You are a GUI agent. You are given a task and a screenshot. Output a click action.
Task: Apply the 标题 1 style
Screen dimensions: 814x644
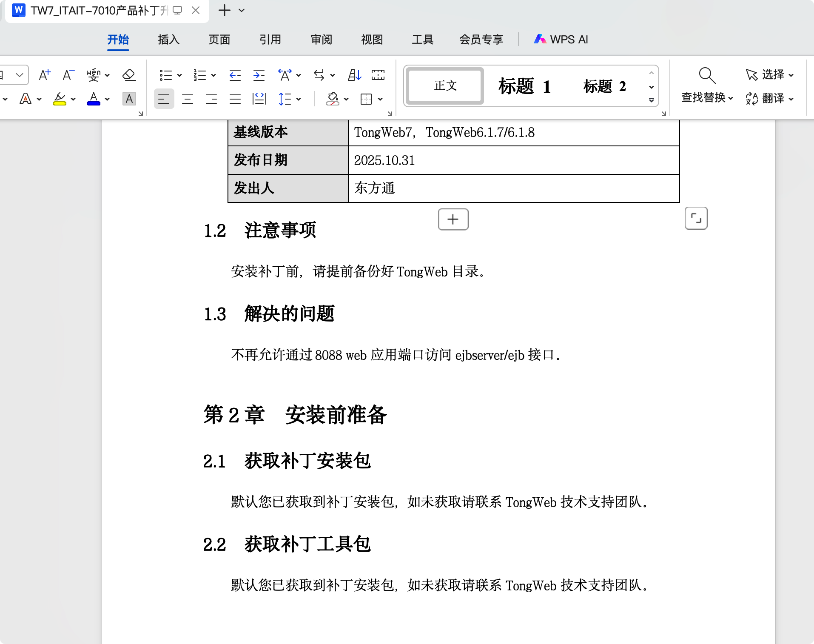pyautogui.click(x=524, y=86)
